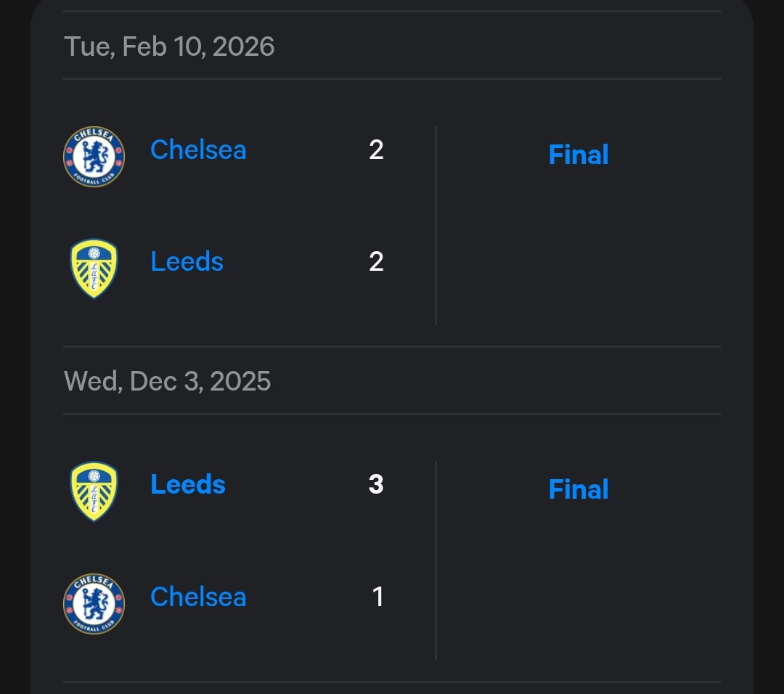Image resolution: width=784 pixels, height=694 pixels.
Task: Click the Leeds crest in the Feb 10 match
Action: (x=94, y=269)
